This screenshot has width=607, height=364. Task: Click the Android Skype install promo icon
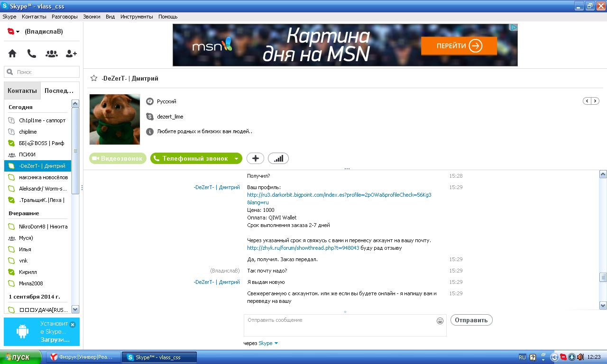click(22, 331)
